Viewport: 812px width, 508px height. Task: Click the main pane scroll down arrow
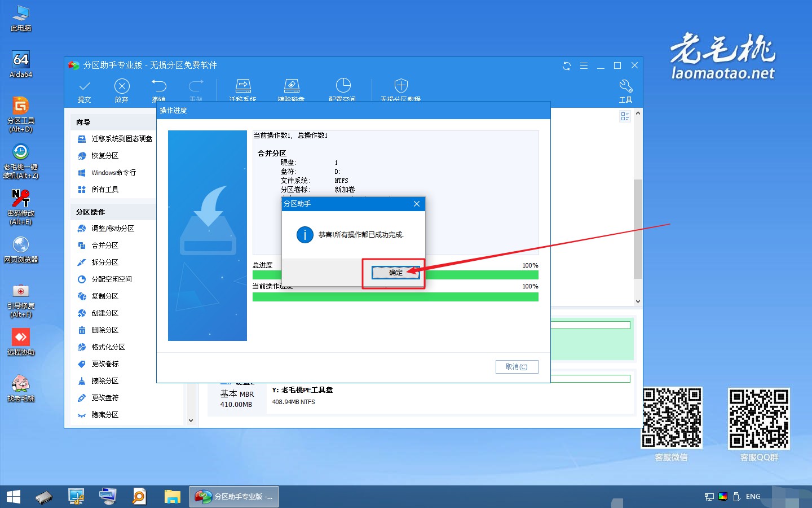638,301
